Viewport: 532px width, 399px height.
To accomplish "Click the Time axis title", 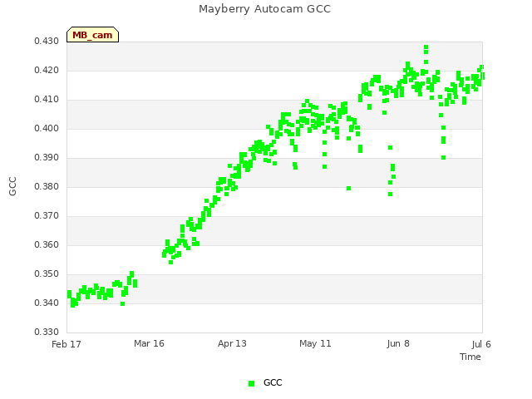I will click(470, 357).
